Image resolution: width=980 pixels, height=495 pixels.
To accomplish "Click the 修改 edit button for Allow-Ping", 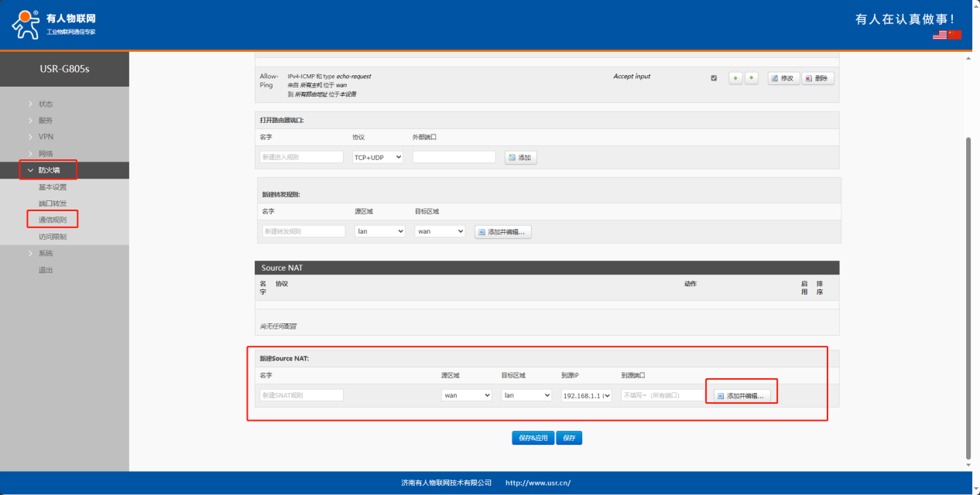I will [x=783, y=78].
